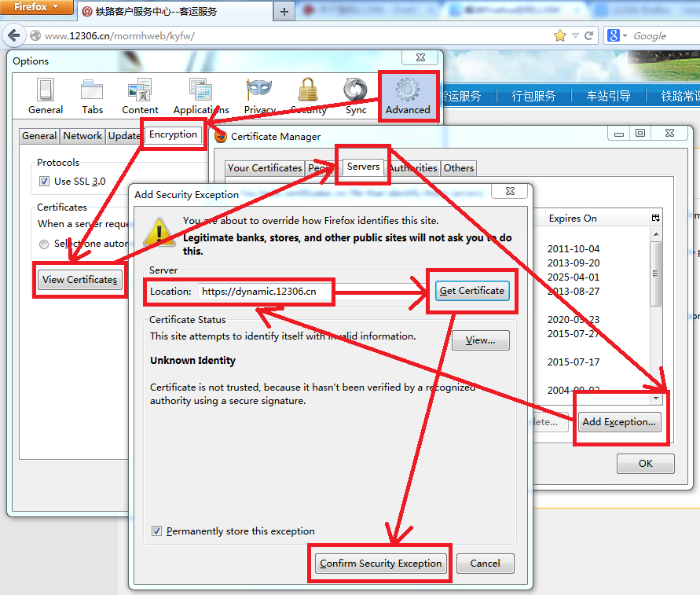Switch to Network sub-tab
The image size is (700, 595).
[82, 136]
